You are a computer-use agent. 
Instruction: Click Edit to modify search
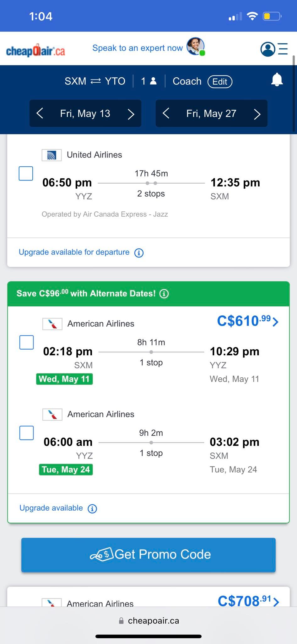[220, 82]
